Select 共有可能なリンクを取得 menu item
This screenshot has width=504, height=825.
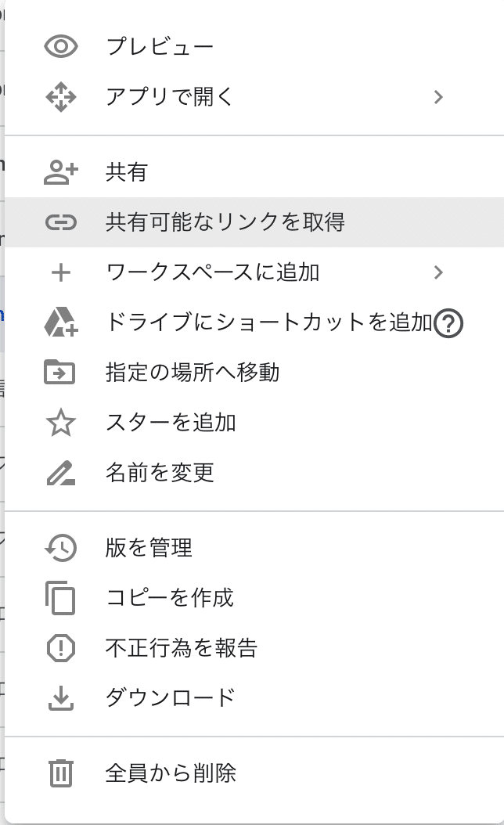pyautogui.click(x=225, y=222)
